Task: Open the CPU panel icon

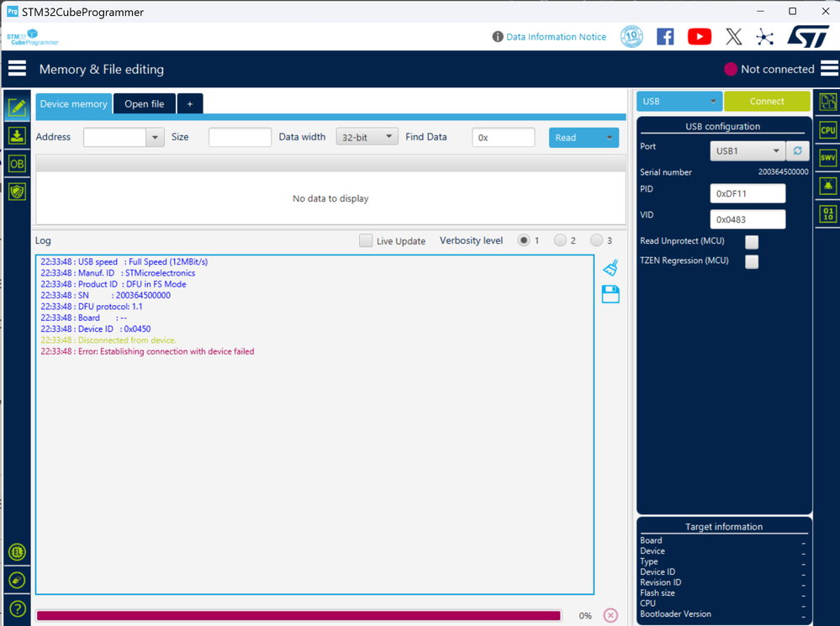Action: point(828,130)
